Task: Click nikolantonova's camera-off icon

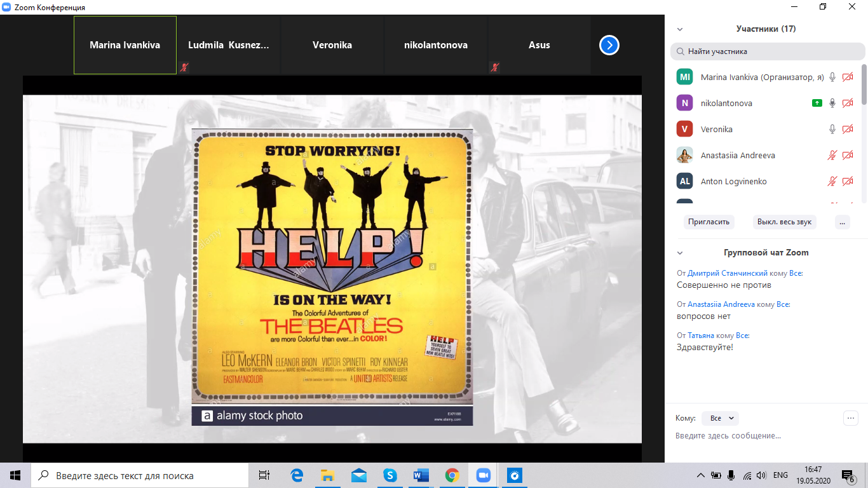Action: click(848, 103)
